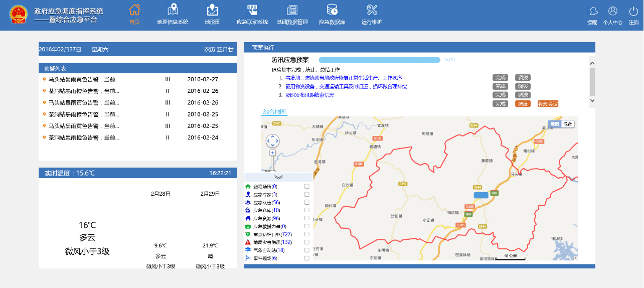Open the 地形图 terrain map icon
The height and width of the screenshot is (288, 644).
pos(213,10)
